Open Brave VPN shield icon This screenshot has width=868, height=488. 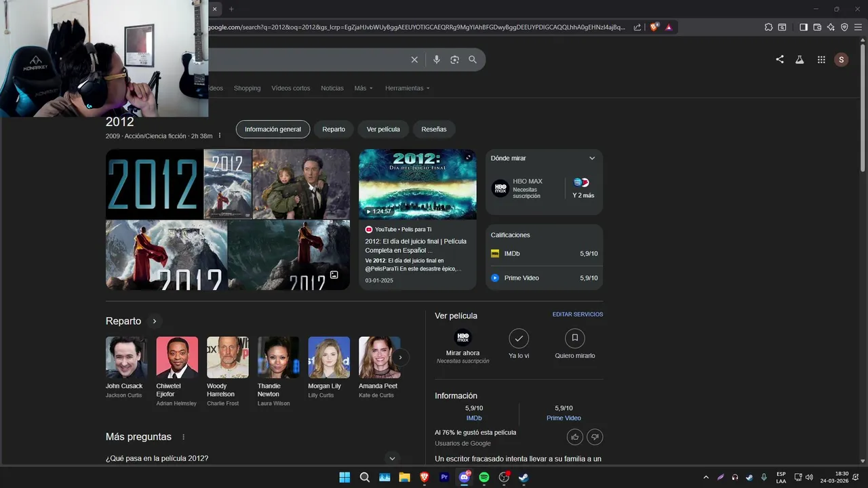point(844,27)
